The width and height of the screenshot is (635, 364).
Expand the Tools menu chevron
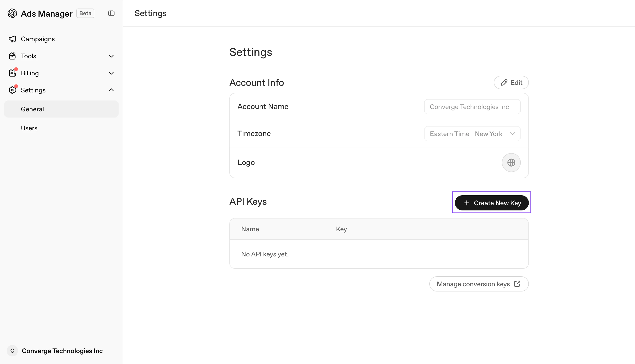pyautogui.click(x=111, y=56)
